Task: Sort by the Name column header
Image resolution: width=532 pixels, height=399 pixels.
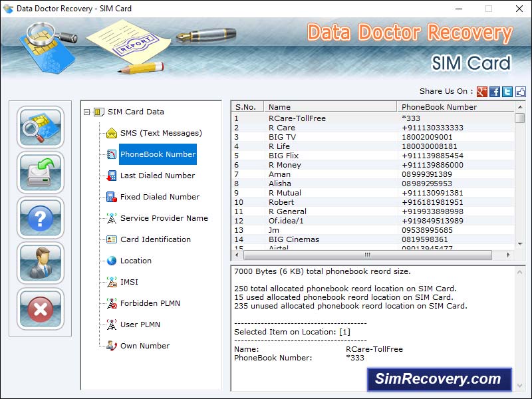Action: point(330,107)
